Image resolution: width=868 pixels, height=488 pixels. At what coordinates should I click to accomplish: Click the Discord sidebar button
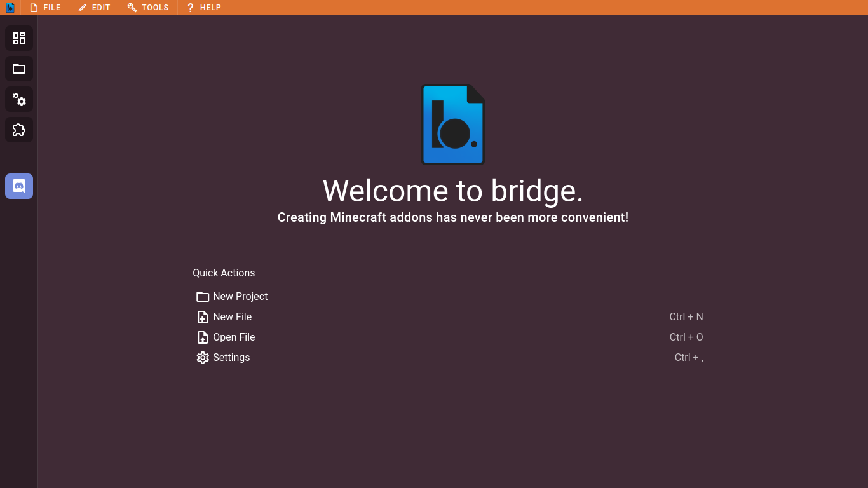click(19, 186)
